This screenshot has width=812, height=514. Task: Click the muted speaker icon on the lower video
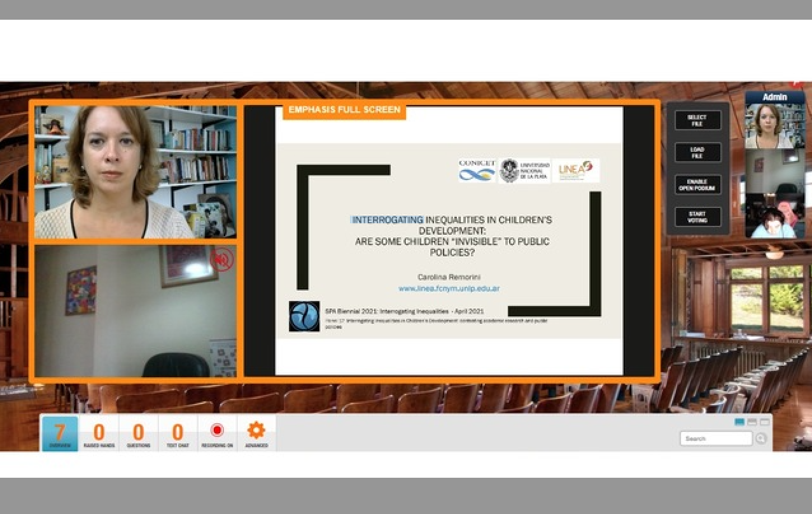tap(222, 260)
